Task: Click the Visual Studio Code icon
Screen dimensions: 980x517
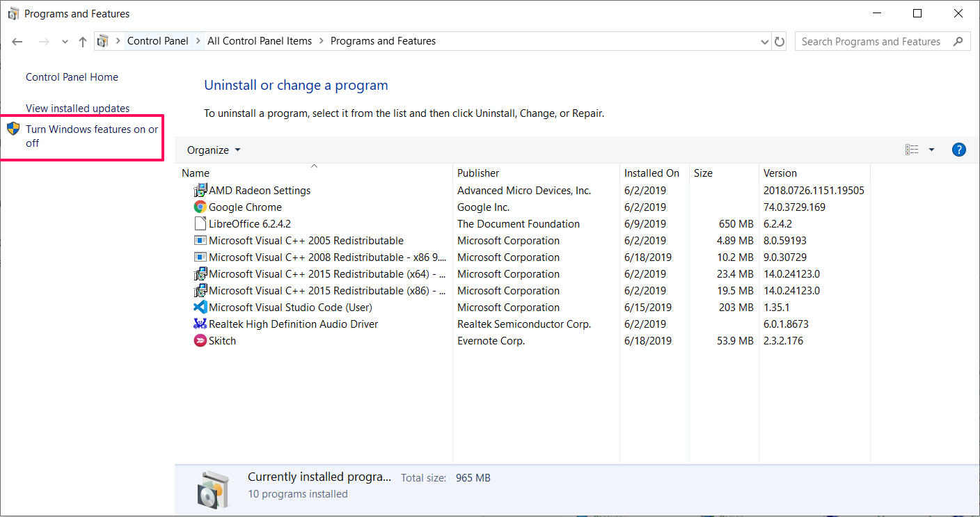Action: click(200, 308)
